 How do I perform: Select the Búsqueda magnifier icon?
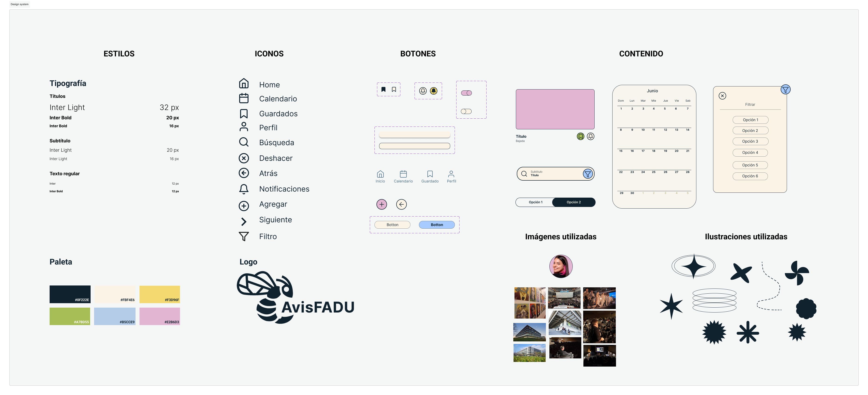pos(244,142)
